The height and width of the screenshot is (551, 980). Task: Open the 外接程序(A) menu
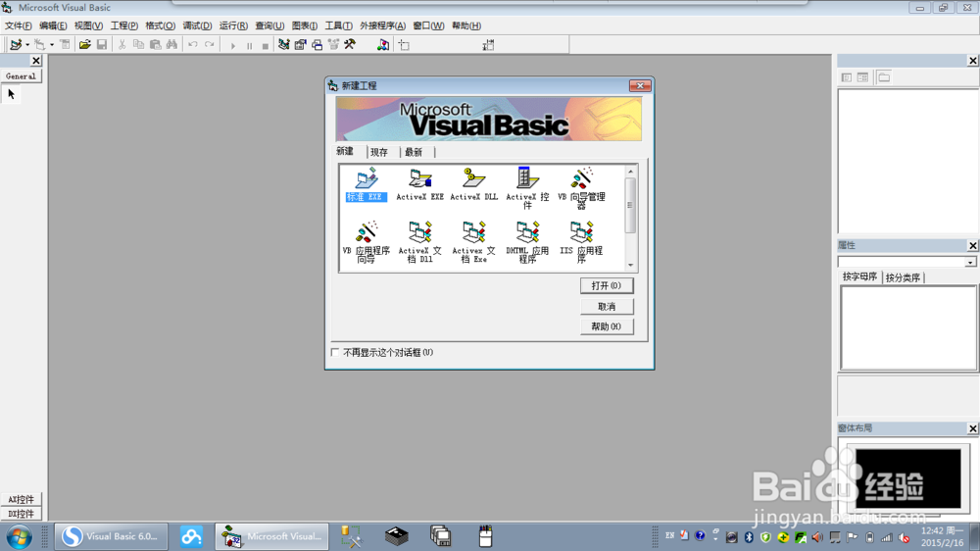click(382, 25)
